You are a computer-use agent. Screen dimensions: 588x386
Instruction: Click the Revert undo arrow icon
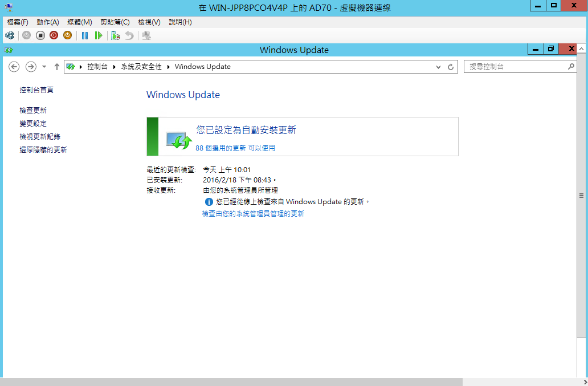tap(129, 36)
